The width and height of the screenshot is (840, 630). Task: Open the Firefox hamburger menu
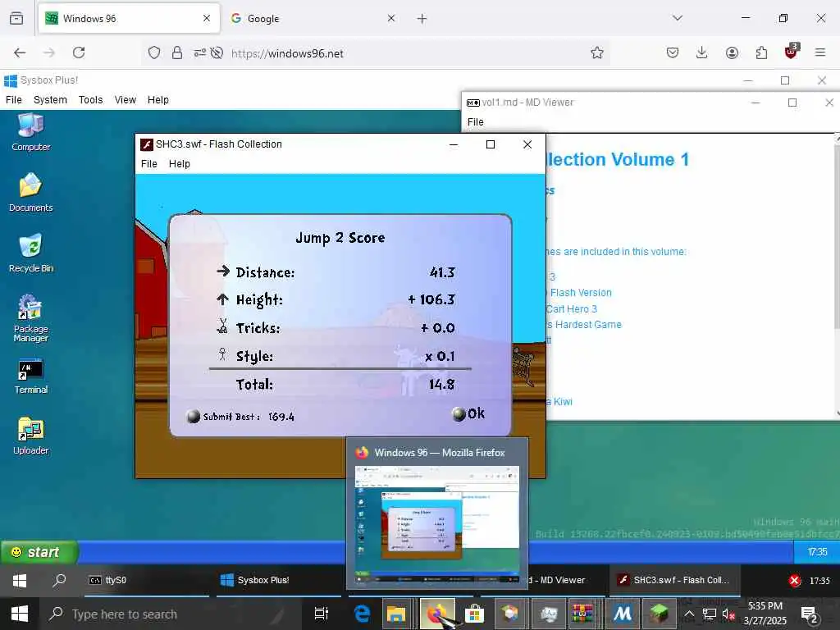820,52
